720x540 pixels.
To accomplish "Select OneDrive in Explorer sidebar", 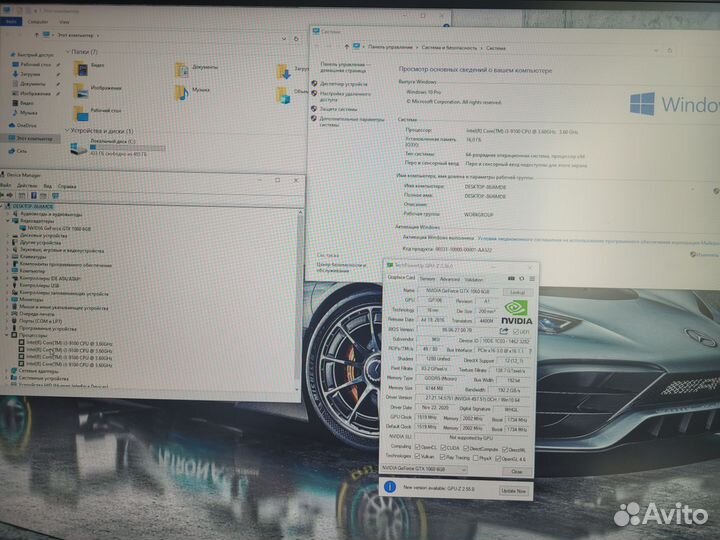I will (22, 125).
